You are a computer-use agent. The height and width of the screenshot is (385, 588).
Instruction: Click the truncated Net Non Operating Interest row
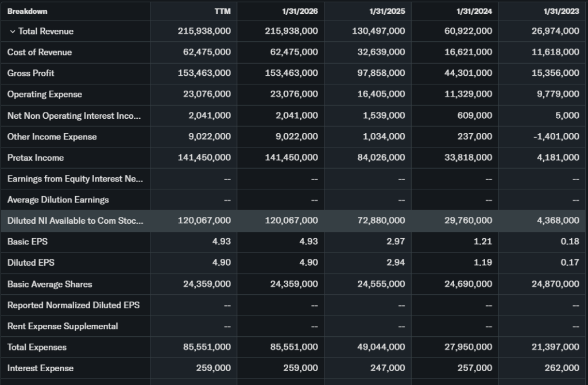(73, 116)
